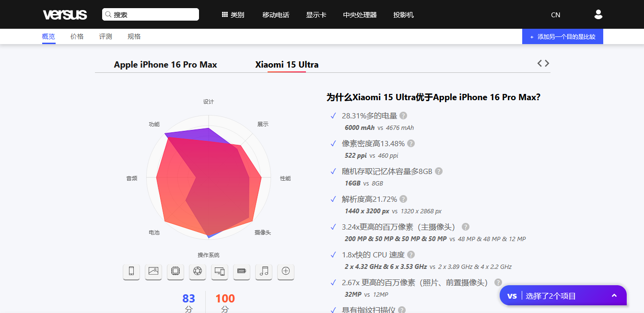The width and height of the screenshot is (644, 313).
Task: Select the battery category icon
Action: [242, 271]
